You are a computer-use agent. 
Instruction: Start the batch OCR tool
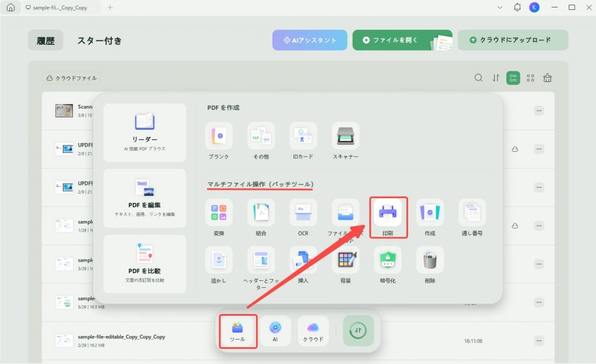303,213
